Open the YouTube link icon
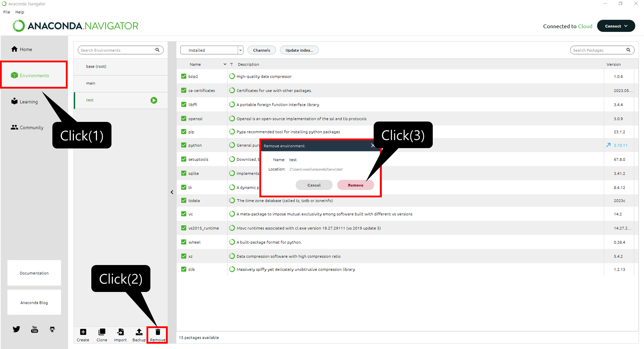The width and height of the screenshot is (644, 349). pyautogui.click(x=34, y=329)
